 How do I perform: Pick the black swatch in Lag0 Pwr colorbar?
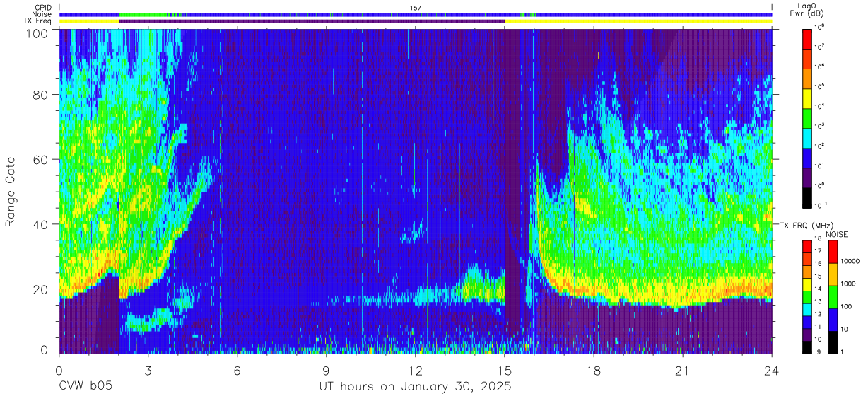pyautogui.click(x=807, y=197)
